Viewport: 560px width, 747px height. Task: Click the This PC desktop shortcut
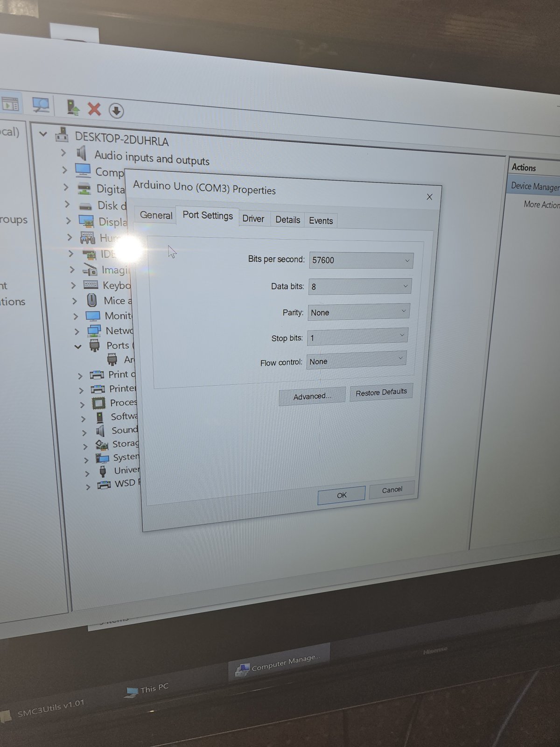[x=147, y=690]
